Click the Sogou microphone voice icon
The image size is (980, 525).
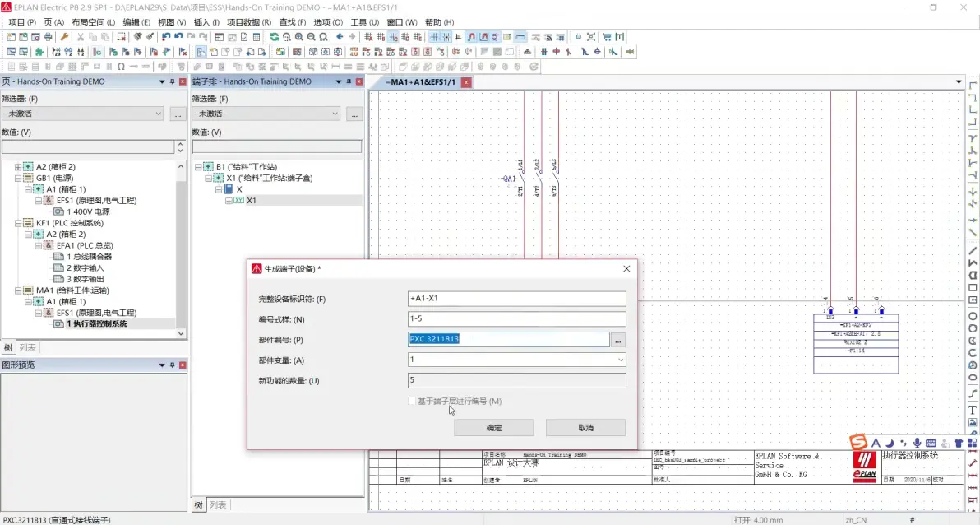pos(917,443)
